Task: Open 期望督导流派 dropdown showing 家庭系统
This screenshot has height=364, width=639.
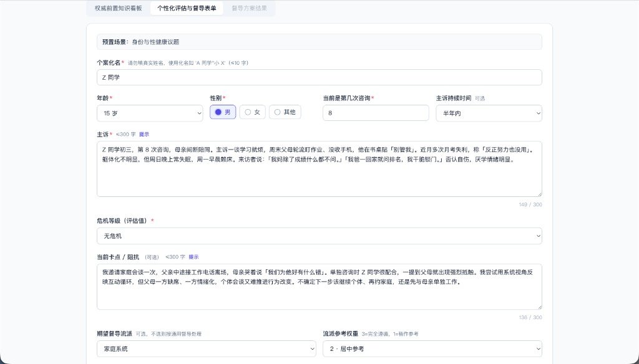Action: click(x=206, y=349)
